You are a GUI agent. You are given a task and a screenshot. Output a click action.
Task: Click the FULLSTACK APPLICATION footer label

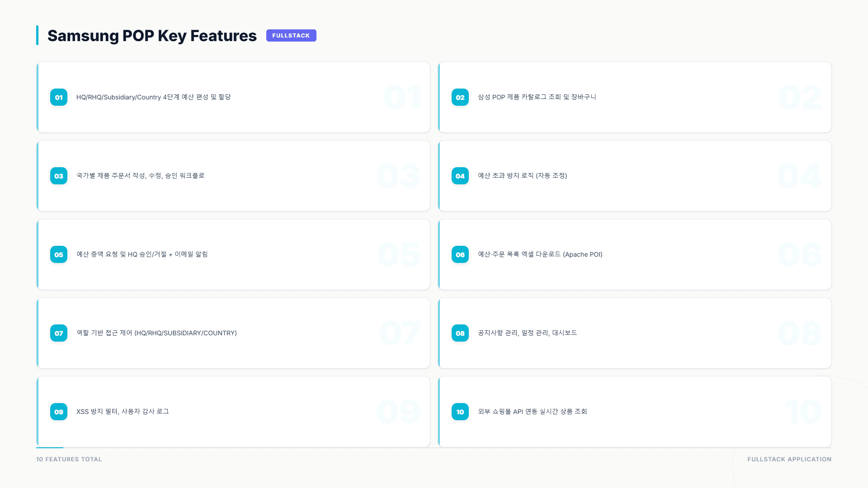click(x=789, y=459)
